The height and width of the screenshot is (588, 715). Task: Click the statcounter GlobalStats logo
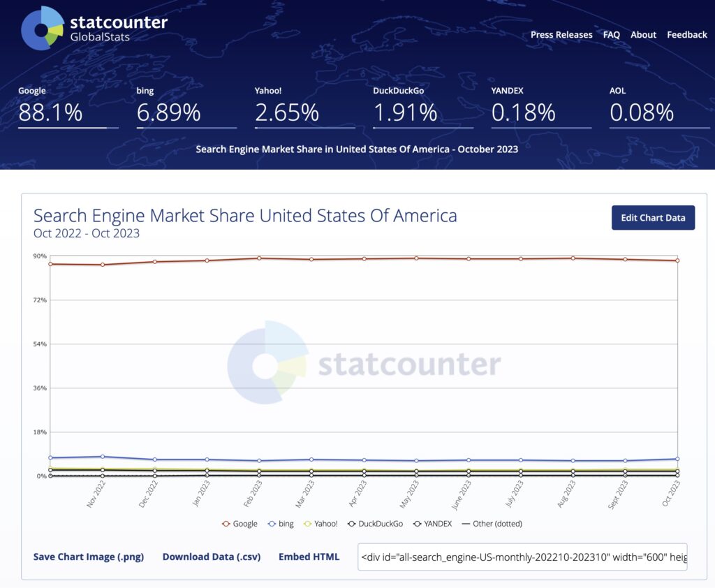click(94, 28)
